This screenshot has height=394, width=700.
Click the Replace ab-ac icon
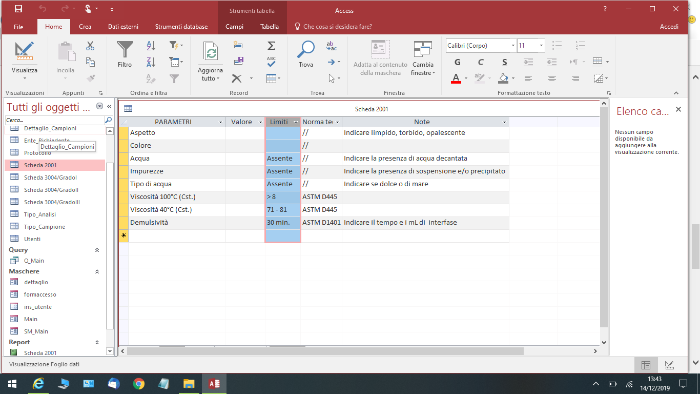(x=331, y=46)
